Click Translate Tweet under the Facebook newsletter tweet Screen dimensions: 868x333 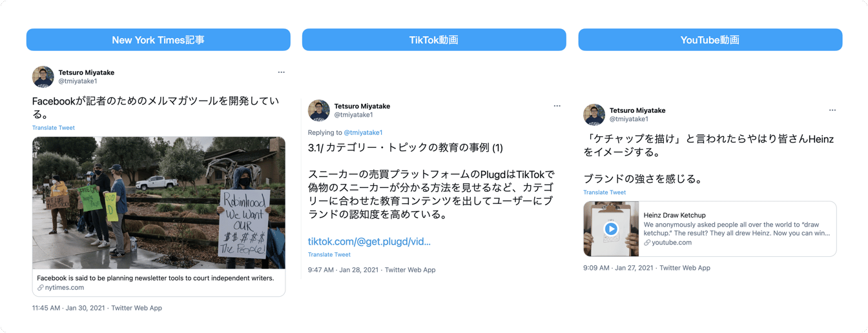pos(54,128)
